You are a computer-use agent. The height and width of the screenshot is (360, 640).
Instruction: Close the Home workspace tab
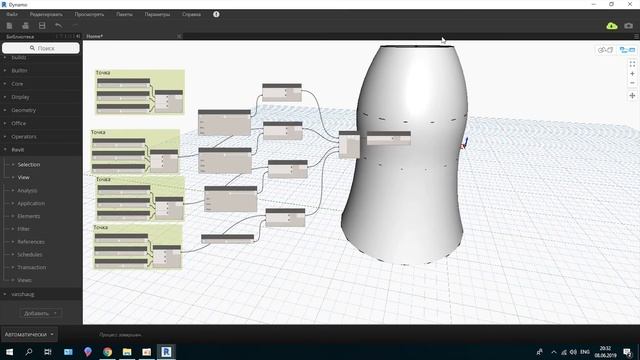click(179, 36)
